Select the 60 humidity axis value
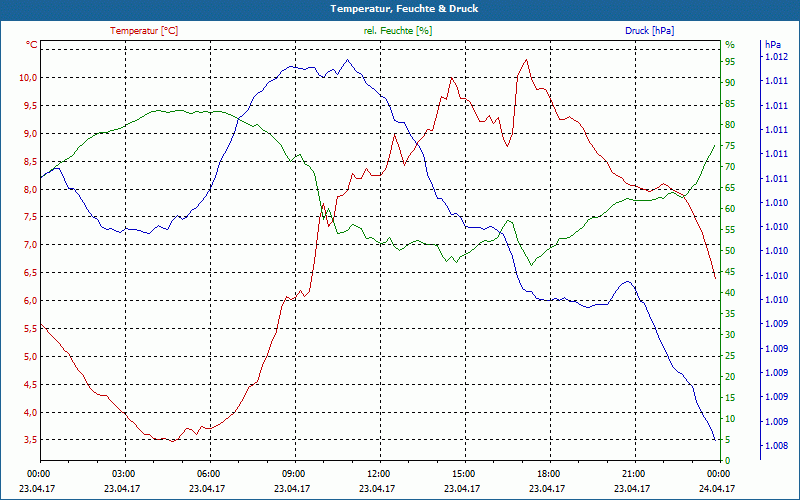The width and height of the screenshot is (800, 500). click(x=730, y=209)
